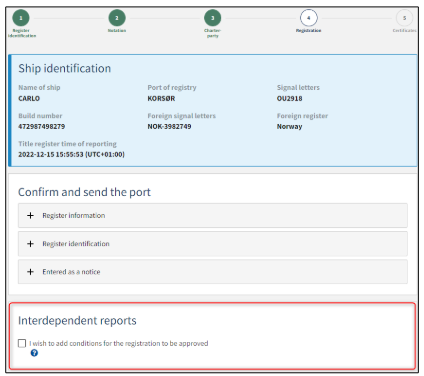The height and width of the screenshot is (376, 424).
Task: Open the Notation step label
Action: coord(117,31)
